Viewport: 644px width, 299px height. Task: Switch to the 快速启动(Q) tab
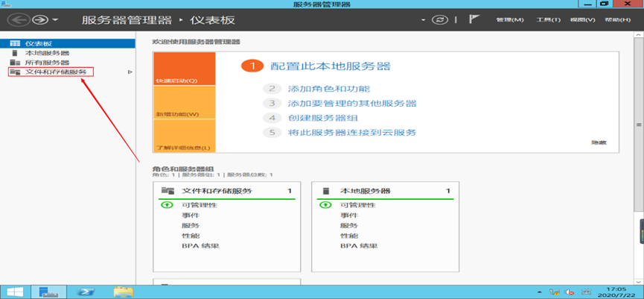tap(184, 69)
